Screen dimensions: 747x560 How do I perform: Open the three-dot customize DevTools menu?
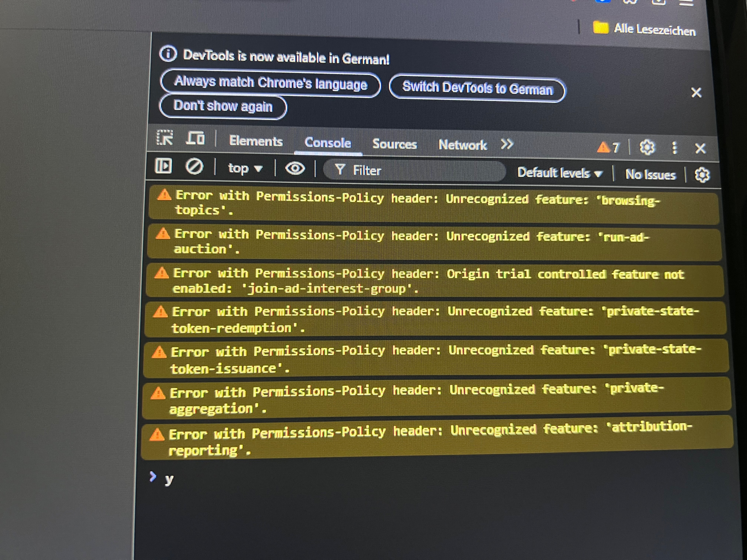(674, 148)
